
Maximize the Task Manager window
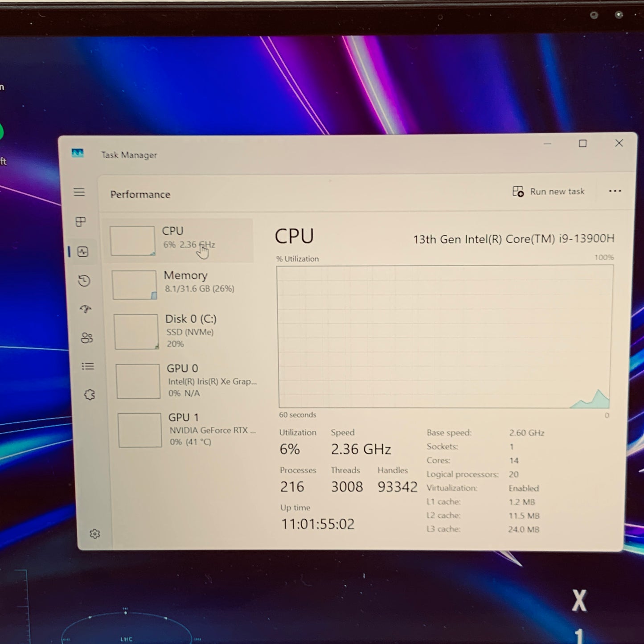click(x=582, y=144)
